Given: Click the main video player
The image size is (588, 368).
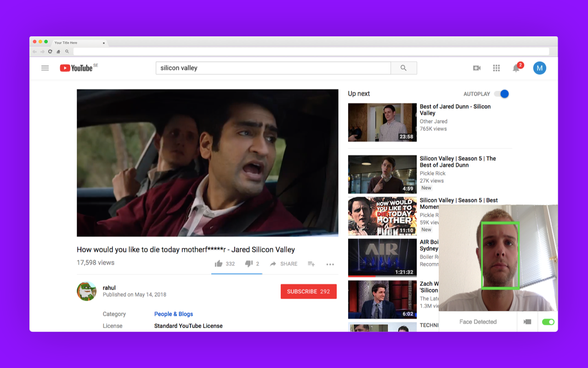Looking at the screenshot, I should click(208, 163).
